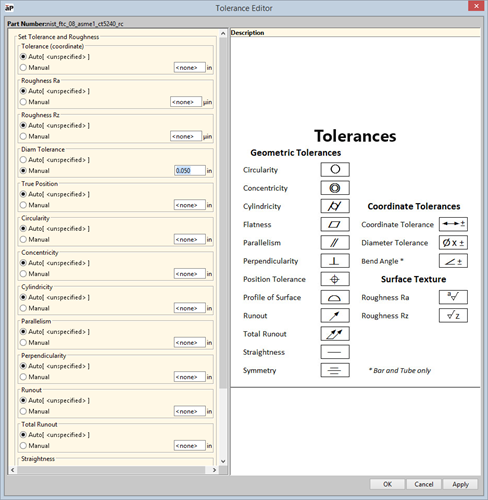This screenshot has height=500, width=488.
Task: Click the Roughness Ra symbol icon
Action: [453, 297]
